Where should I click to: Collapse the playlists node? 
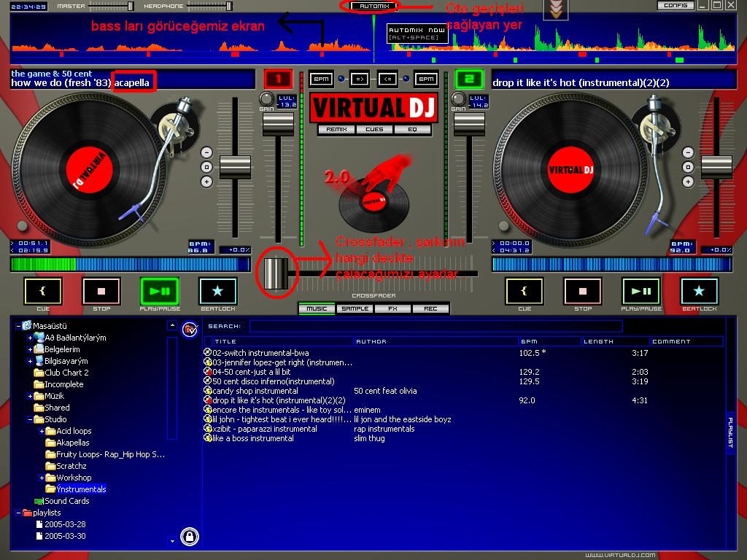18,513
